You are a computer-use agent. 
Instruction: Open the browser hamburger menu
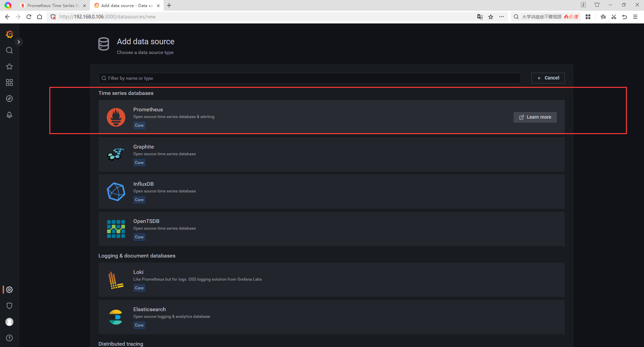[x=635, y=17]
